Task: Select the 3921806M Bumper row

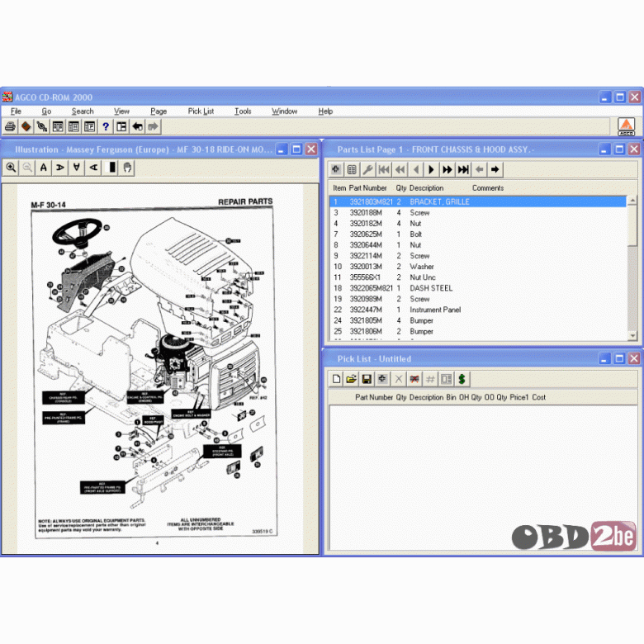Action: click(478, 331)
